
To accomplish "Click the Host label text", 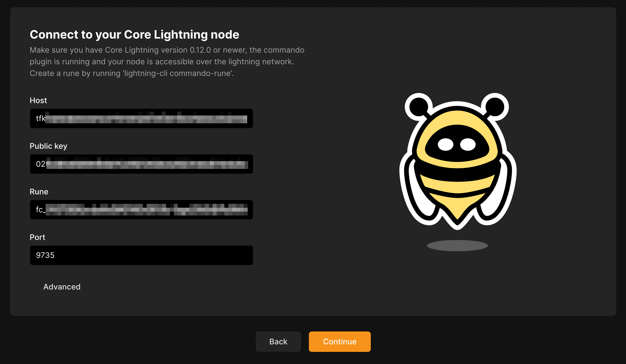I will pyautogui.click(x=38, y=100).
